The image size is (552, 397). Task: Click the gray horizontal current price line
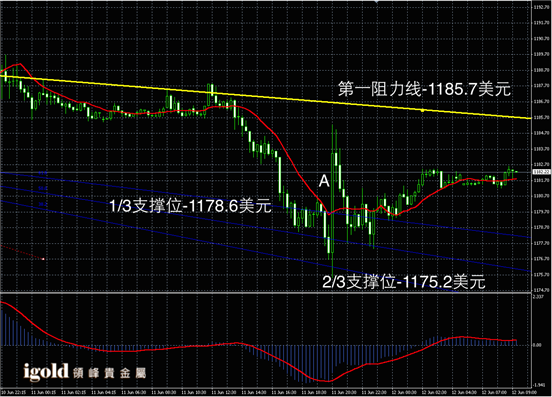tap(265, 172)
